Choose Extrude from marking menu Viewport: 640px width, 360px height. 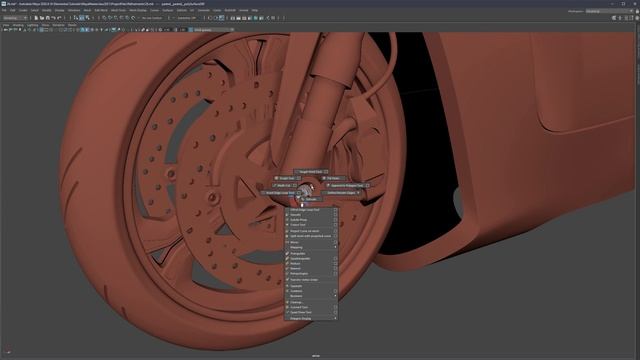pyautogui.click(x=311, y=199)
